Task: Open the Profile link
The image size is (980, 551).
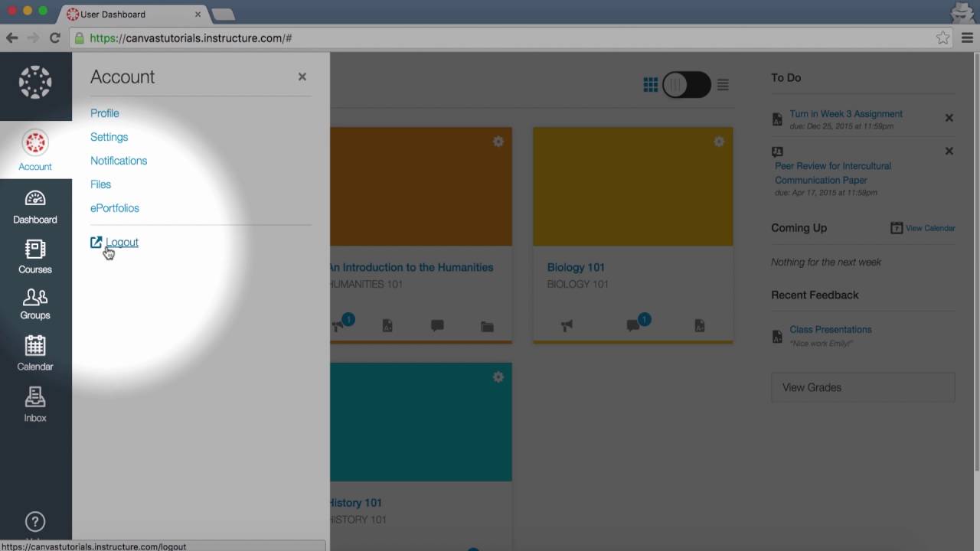Action: [105, 113]
